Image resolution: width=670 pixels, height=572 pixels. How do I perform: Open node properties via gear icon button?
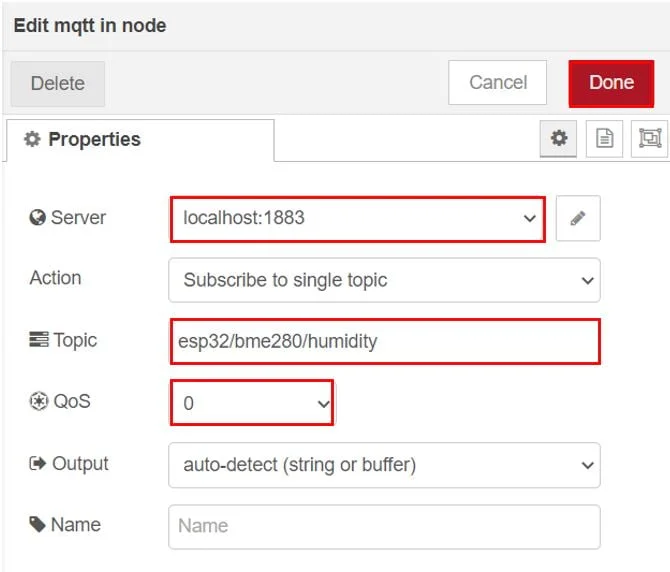558,138
